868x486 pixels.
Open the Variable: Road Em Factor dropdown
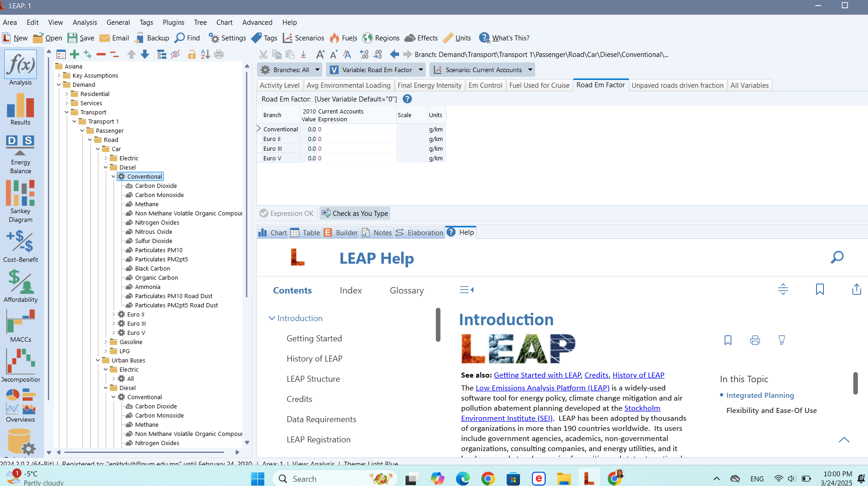(x=376, y=70)
